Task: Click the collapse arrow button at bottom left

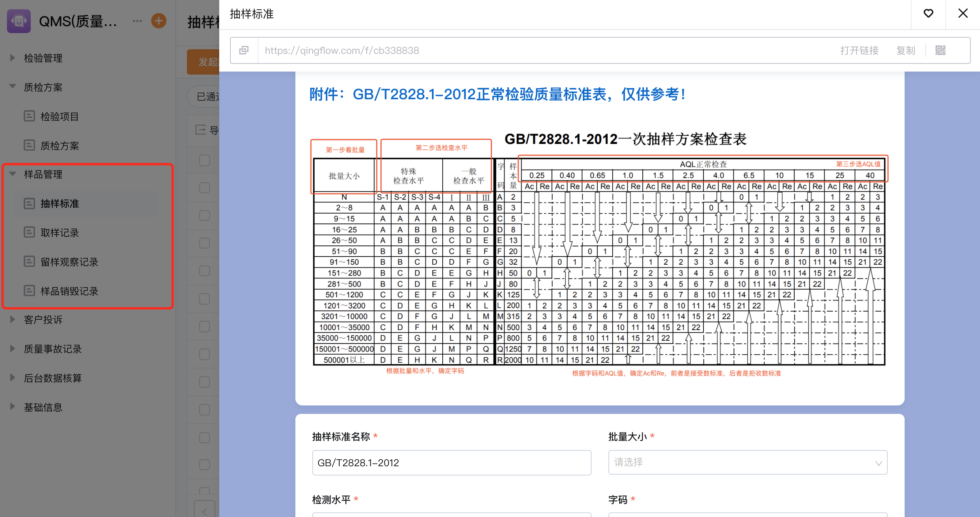Action: tap(205, 510)
